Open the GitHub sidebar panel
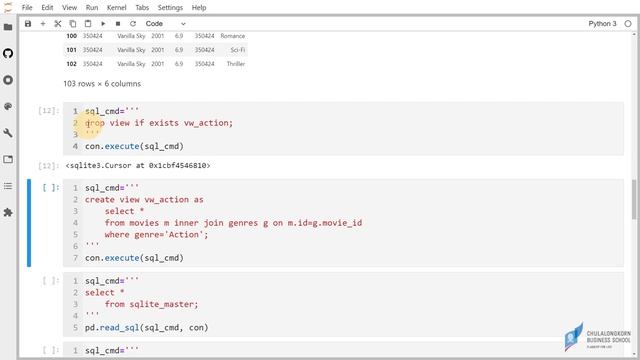 [x=8, y=53]
